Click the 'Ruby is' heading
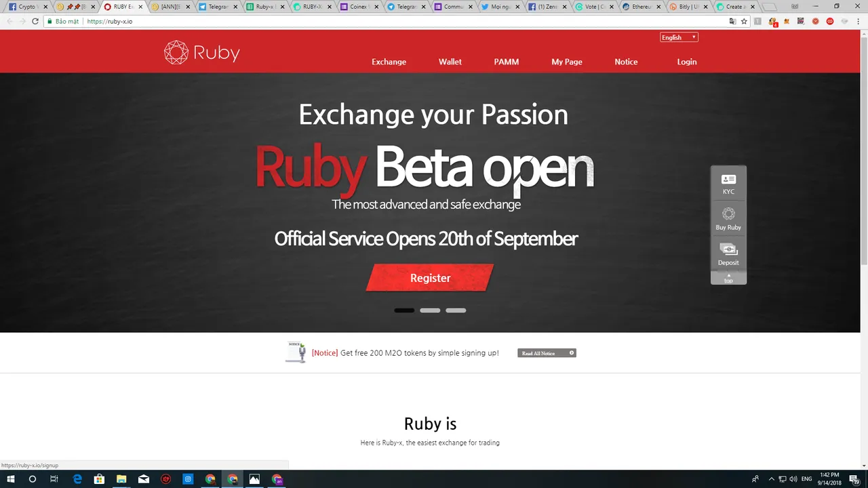Viewport: 868px width, 488px height. 430,424
